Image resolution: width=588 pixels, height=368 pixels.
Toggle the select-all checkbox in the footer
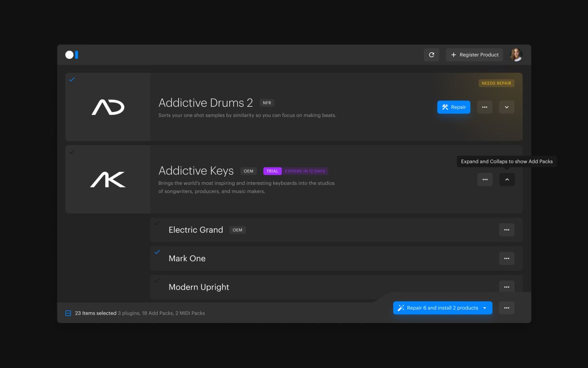(x=68, y=313)
